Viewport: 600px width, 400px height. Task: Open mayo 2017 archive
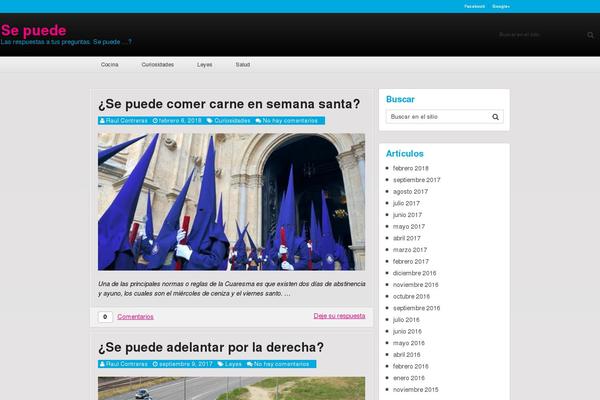coord(409,227)
